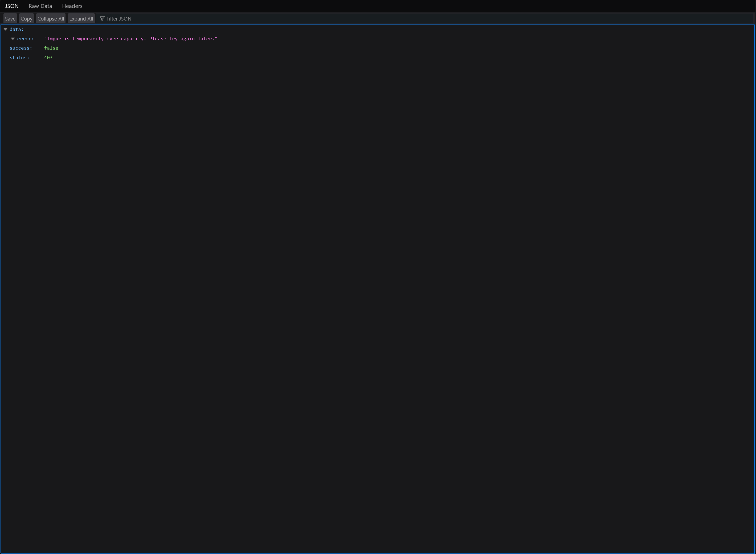Click the Copy button
This screenshot has height=554, width=756.
[x=26, y=19]
